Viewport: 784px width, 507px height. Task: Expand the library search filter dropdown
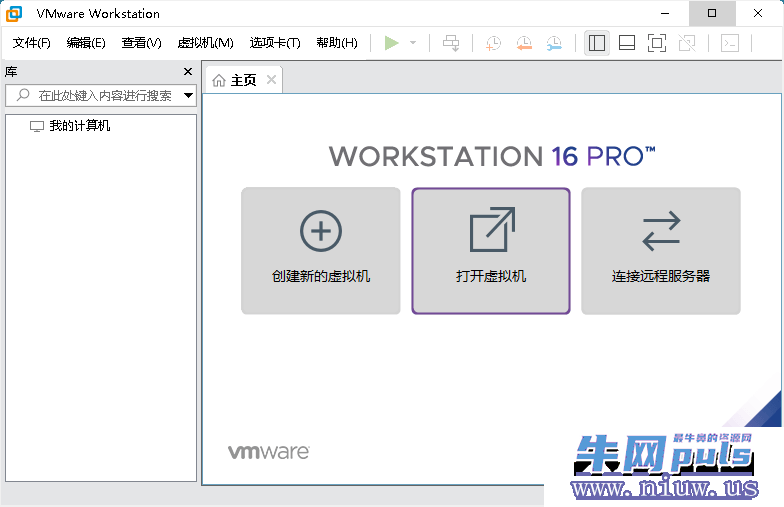click(188, 96)
